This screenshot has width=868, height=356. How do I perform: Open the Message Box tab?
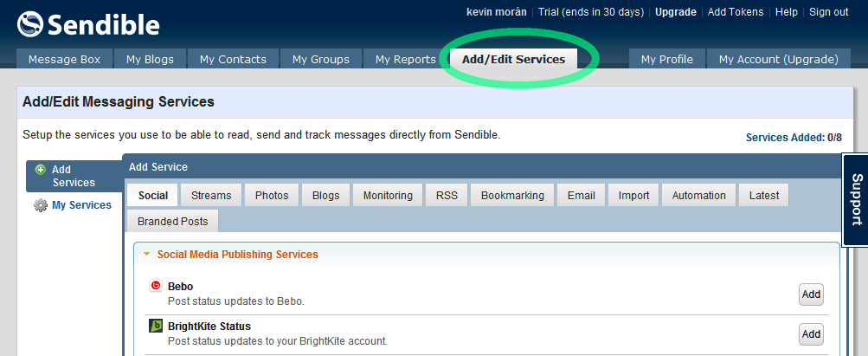64,60
